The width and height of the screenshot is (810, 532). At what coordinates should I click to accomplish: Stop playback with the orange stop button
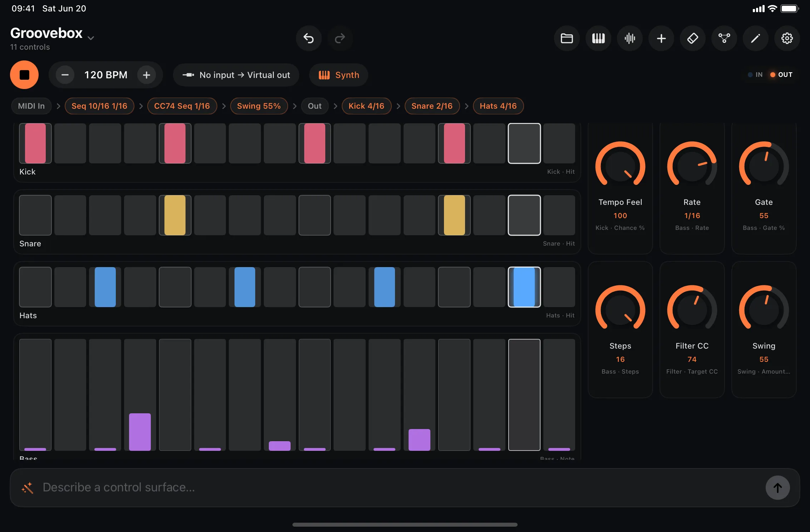pyautogui.click(x=24, y=75)
